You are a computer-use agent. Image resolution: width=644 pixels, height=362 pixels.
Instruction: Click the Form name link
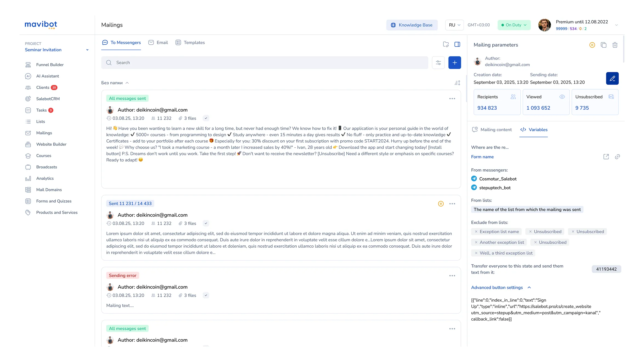(x=482, y=157)
